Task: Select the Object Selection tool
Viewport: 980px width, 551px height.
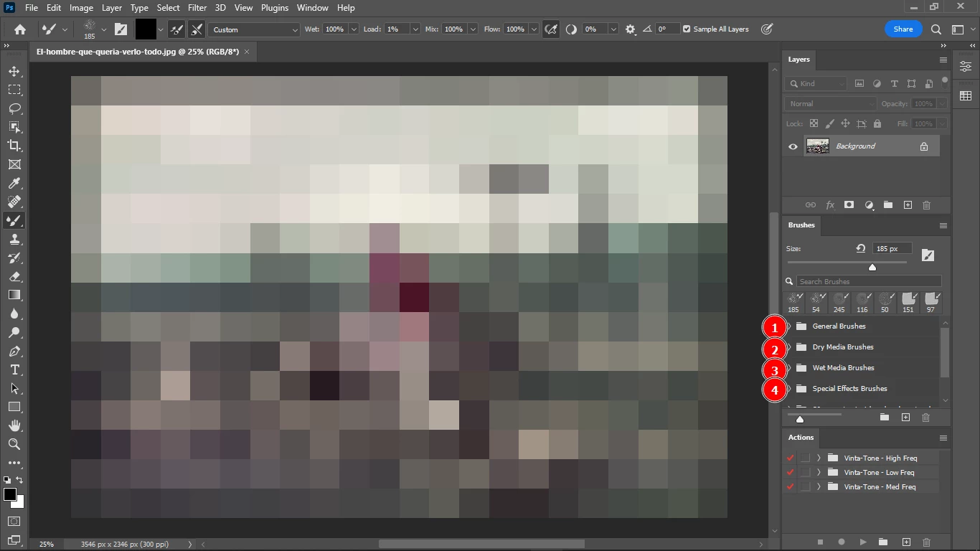Action: pyautogui.click(x=14, y=127)
